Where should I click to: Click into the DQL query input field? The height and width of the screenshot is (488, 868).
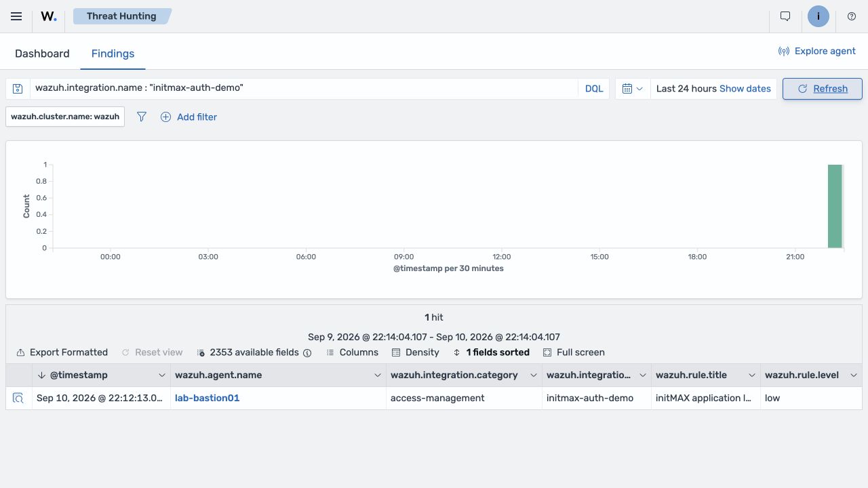coord(304,89)
